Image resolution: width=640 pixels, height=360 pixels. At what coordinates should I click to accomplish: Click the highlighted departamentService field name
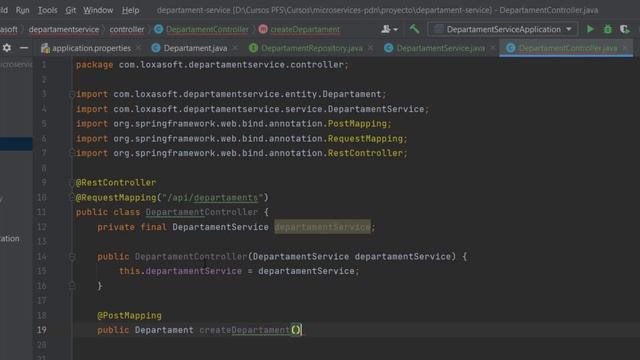(x=322, y=227)
